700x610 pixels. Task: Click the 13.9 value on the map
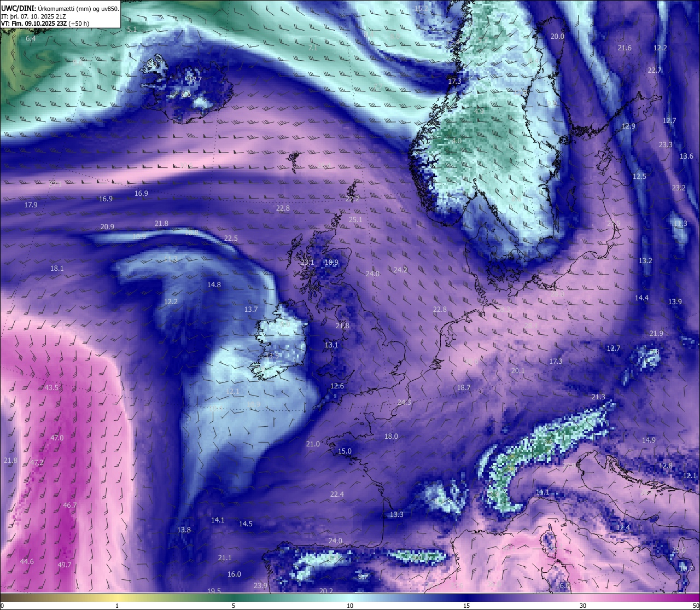(675, 302)
